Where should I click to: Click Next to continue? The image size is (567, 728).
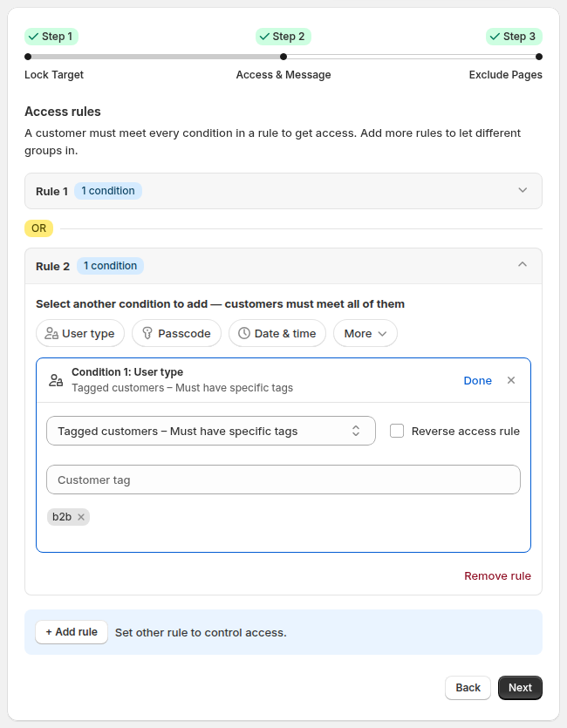[x=520, y=688]
